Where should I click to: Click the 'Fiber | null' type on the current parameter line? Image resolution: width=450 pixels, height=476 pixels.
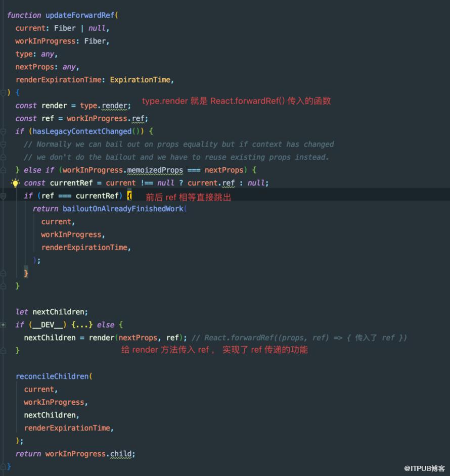80,28
